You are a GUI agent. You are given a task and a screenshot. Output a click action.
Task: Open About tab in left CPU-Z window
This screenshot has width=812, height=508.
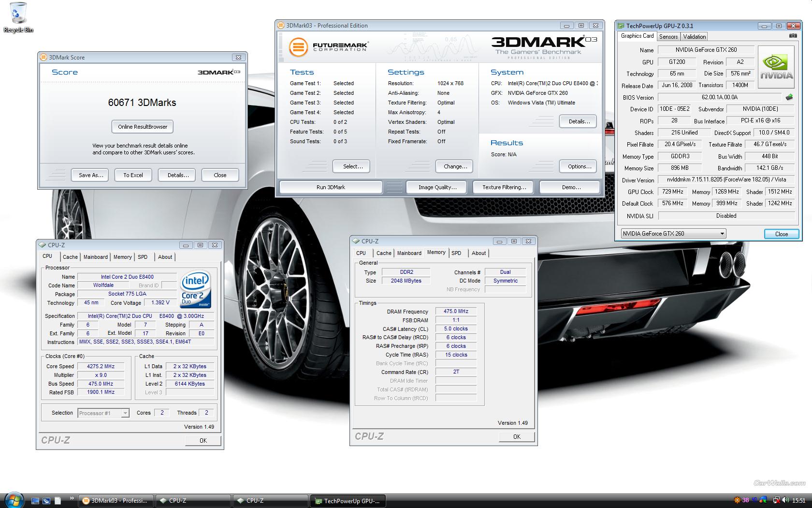pos(165,257)
